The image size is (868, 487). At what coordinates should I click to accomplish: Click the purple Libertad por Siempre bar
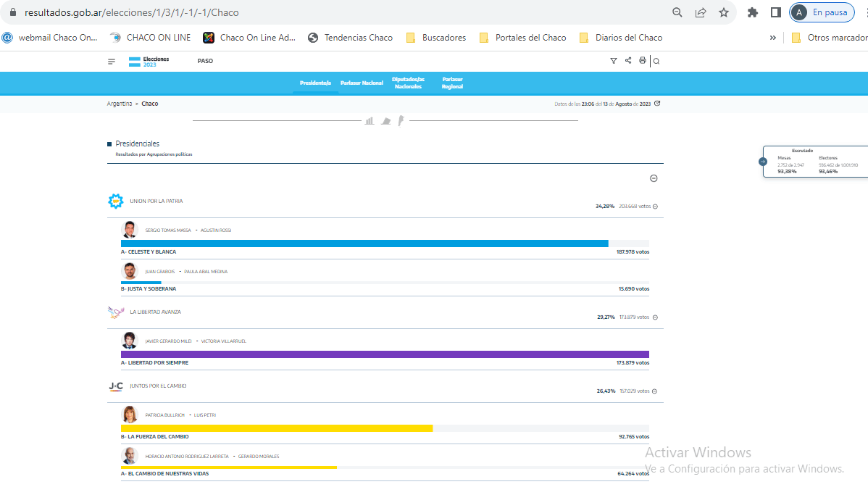tap(385, 354)
